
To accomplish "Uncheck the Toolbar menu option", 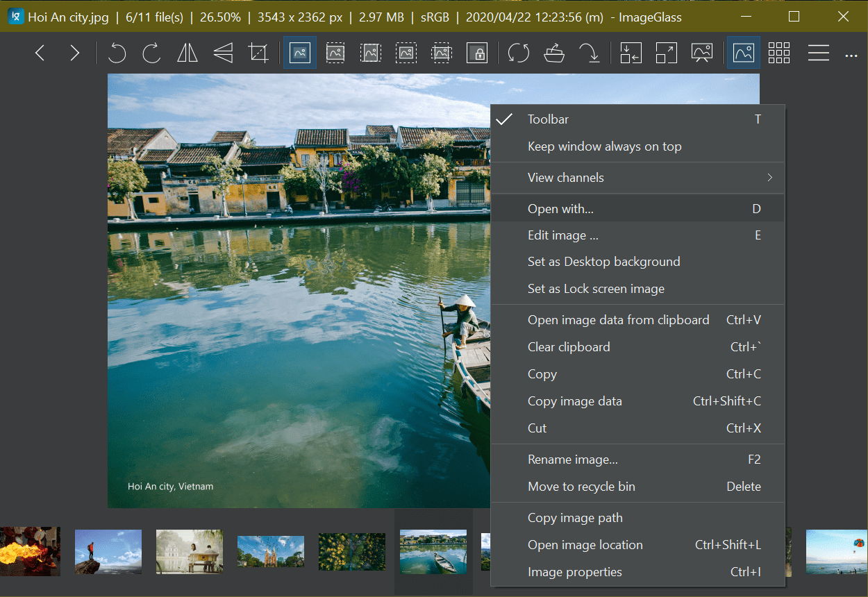I will click(x=548, y=119).
